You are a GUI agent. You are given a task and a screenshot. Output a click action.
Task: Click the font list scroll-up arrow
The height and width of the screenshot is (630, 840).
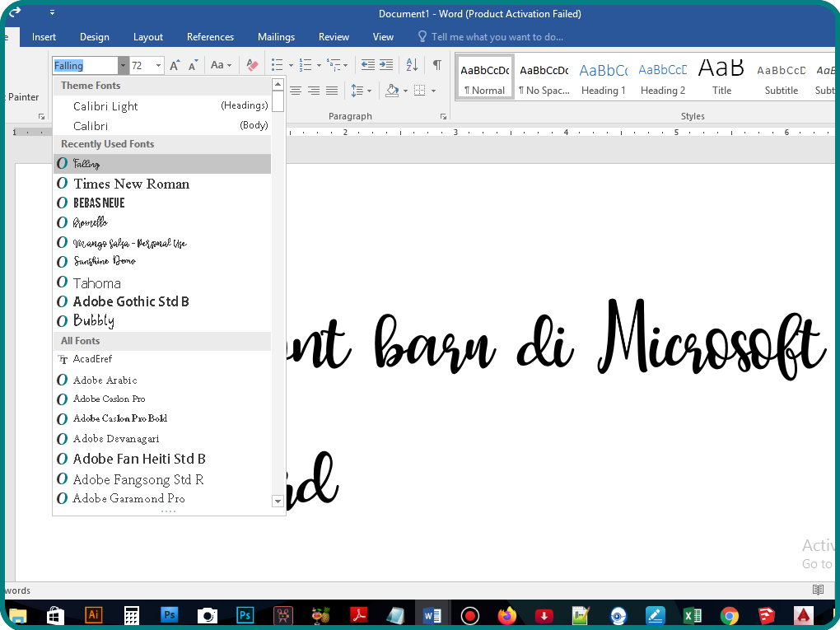[x=278, y=85]
